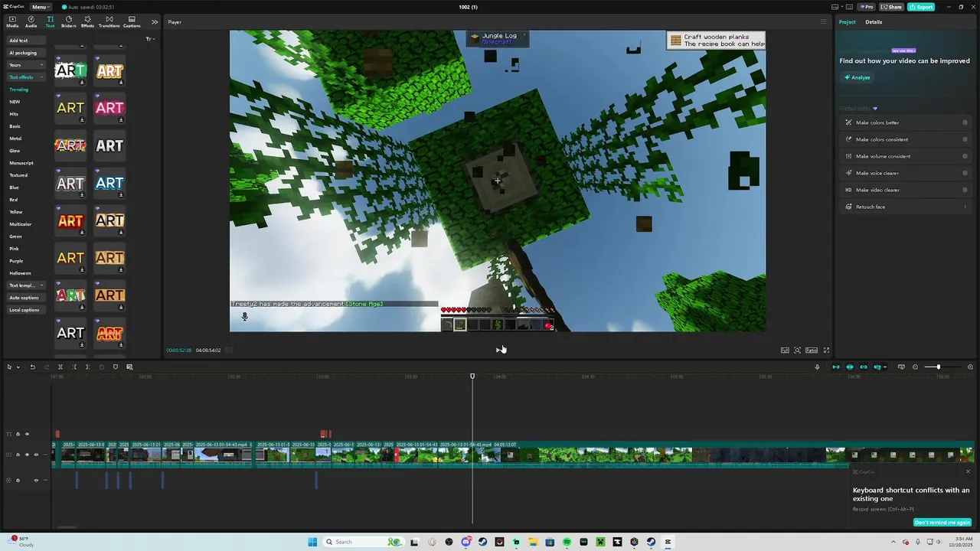
Task: Open the Effects panel
Action: [87, 21]
